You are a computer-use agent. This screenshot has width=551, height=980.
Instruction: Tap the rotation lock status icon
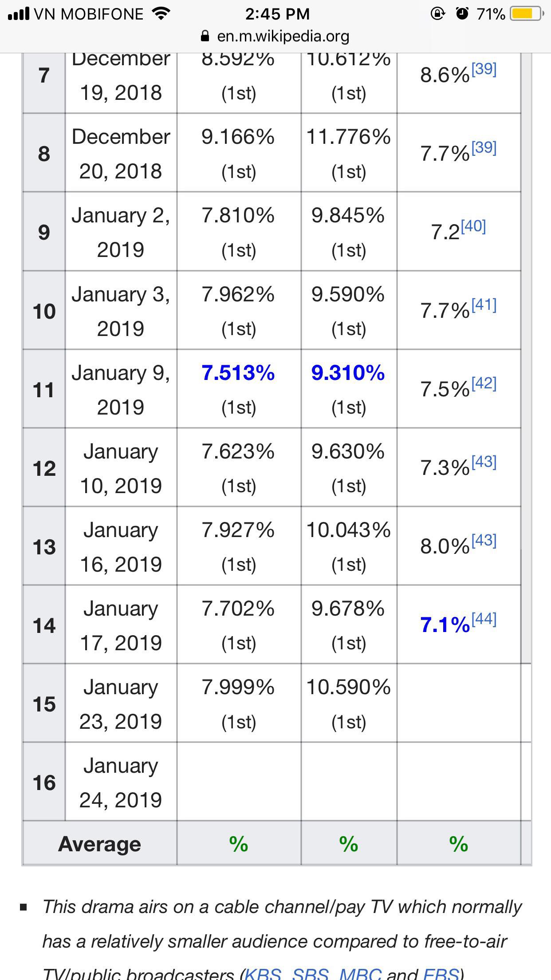437,14
